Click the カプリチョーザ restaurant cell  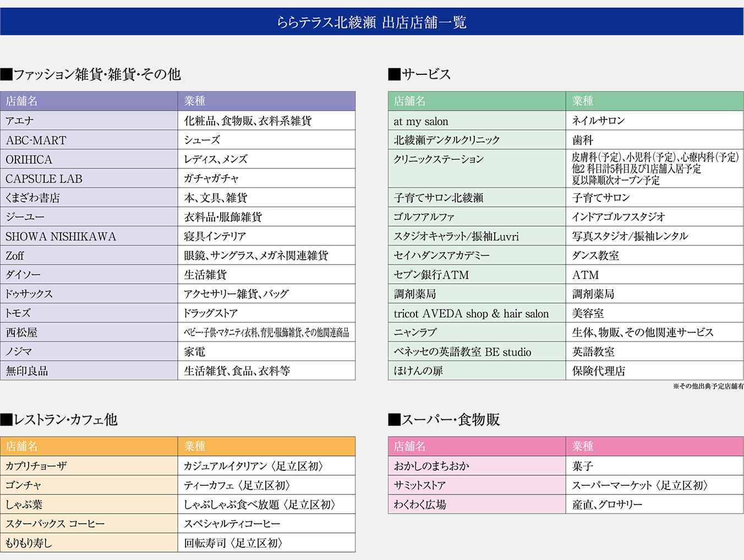[x=89, y=466]
